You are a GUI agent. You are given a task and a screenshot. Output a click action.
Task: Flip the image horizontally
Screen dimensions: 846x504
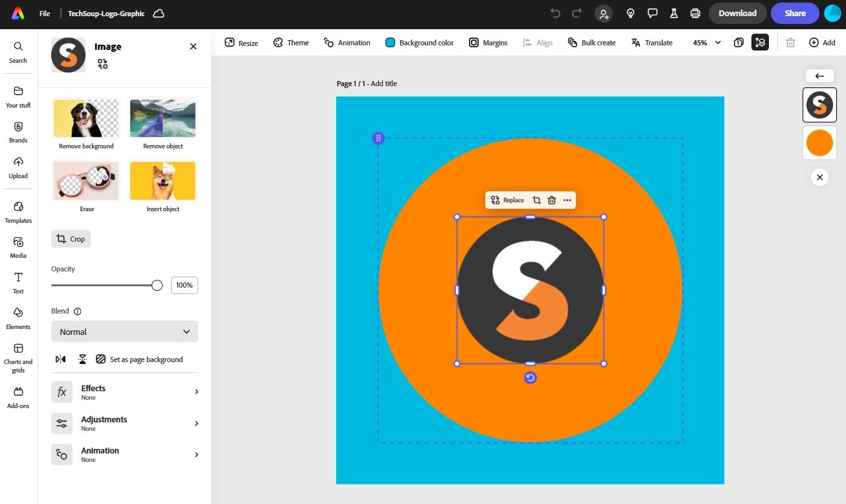[61, 360]
